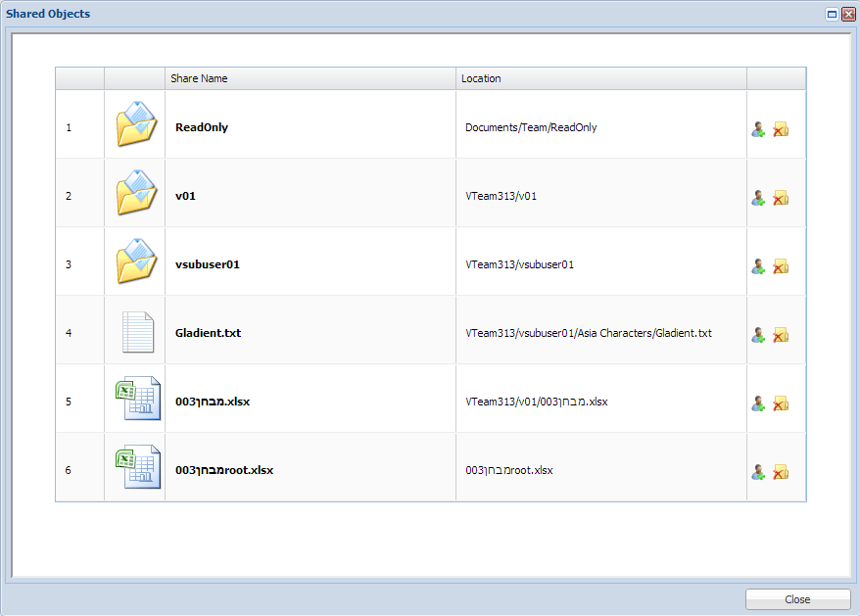The width and height of the screenshot is (860, 616).
Task: Click the ReadOnly shared folder icon
Action: (x=136, y=124)
